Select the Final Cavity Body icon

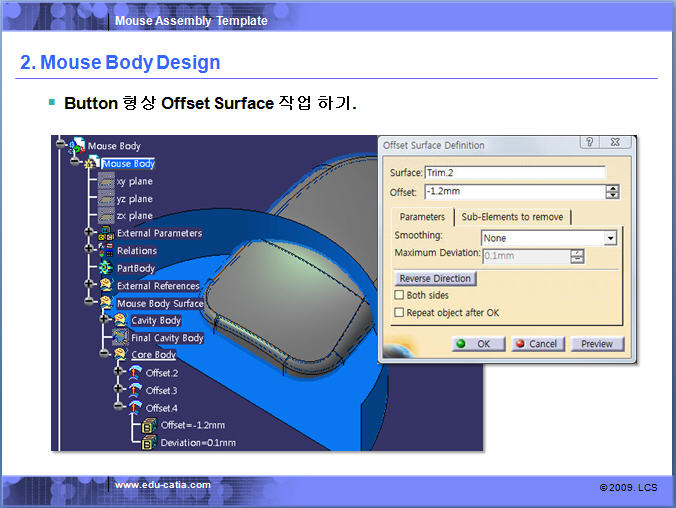120,338
